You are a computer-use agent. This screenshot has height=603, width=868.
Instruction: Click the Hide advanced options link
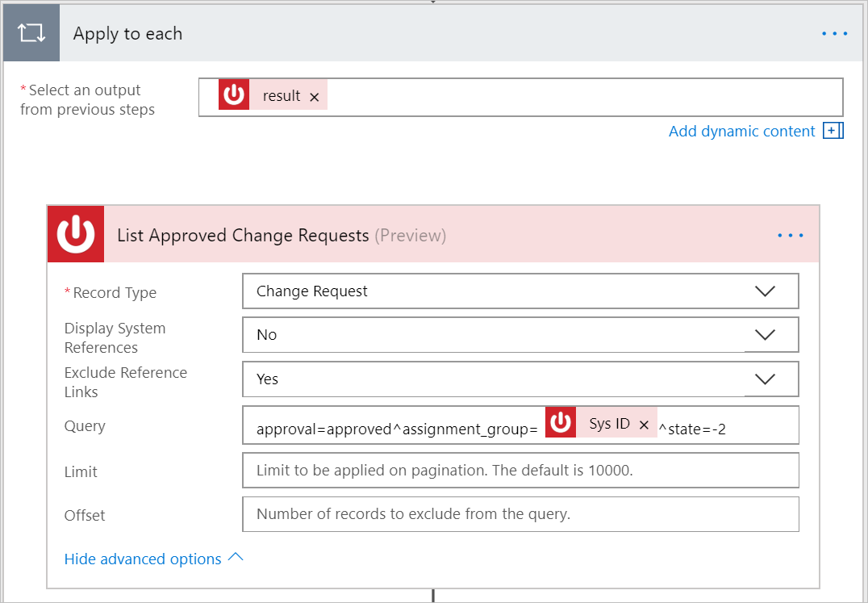click(143, 559)
